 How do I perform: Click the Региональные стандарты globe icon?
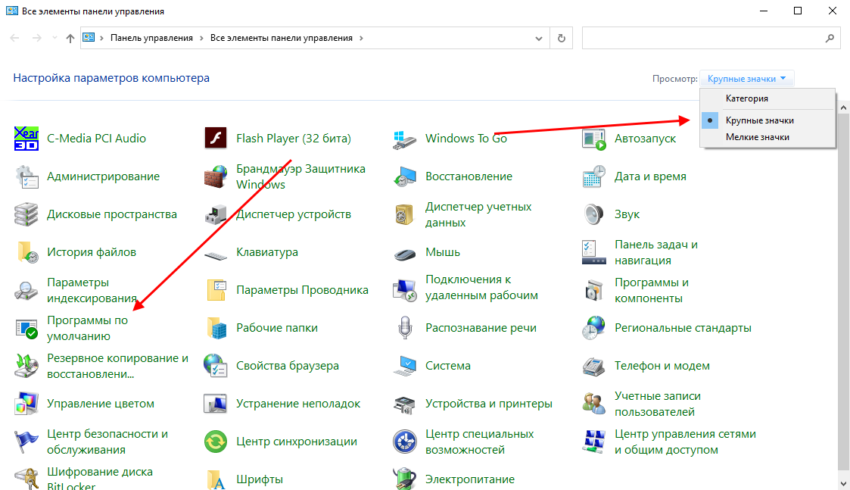pyautogui.click(x=594, y=328)
